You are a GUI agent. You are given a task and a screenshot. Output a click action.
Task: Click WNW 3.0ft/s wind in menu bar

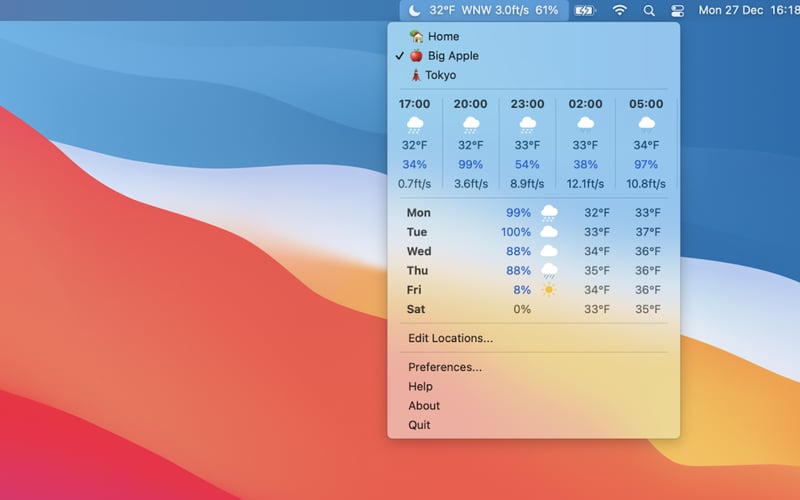coord(495,10)
